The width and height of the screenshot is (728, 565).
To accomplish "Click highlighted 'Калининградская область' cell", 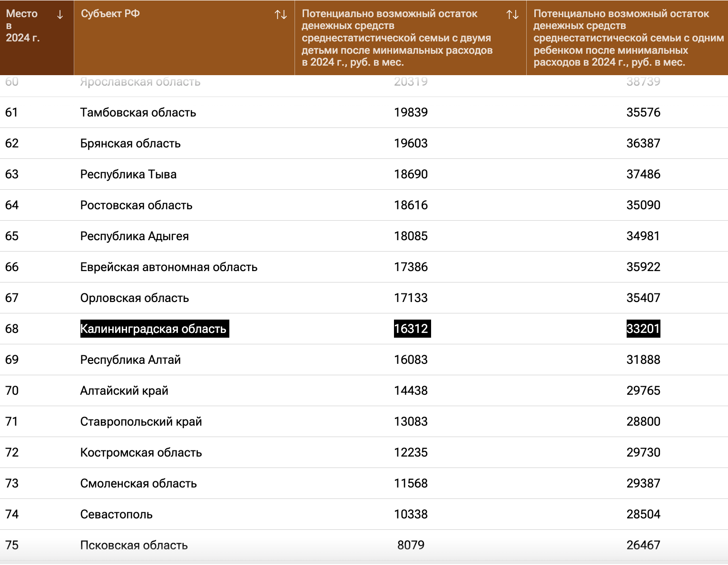I will 155,329.
